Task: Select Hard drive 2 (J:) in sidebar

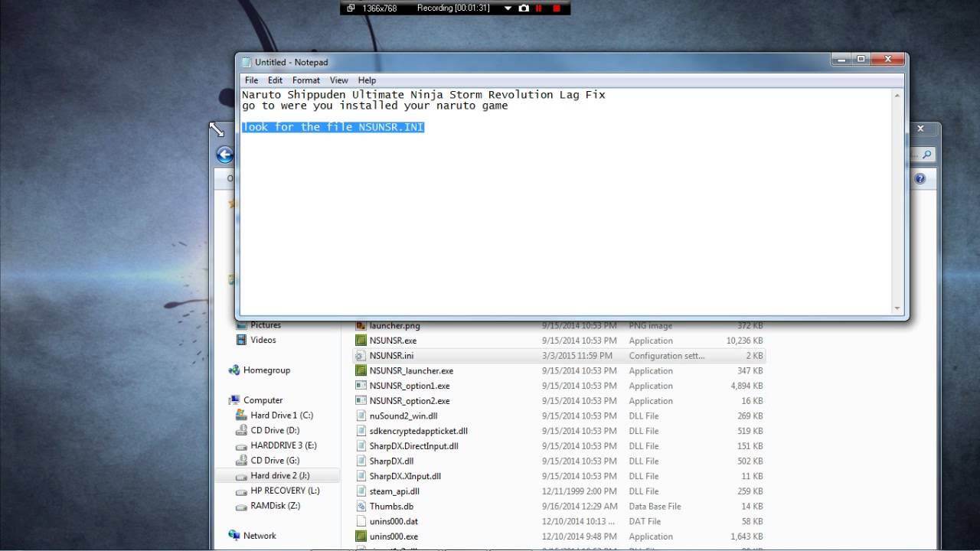Action: [279, 475]
